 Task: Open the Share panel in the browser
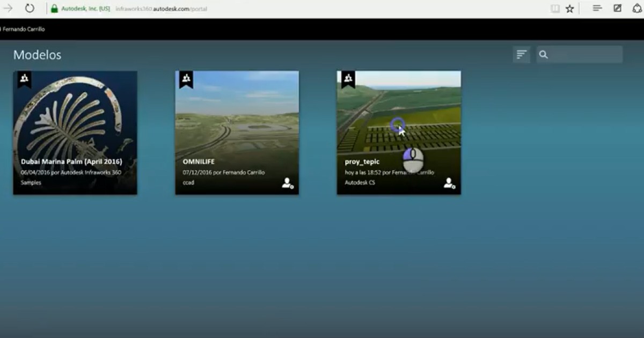(x=637, y=9)
